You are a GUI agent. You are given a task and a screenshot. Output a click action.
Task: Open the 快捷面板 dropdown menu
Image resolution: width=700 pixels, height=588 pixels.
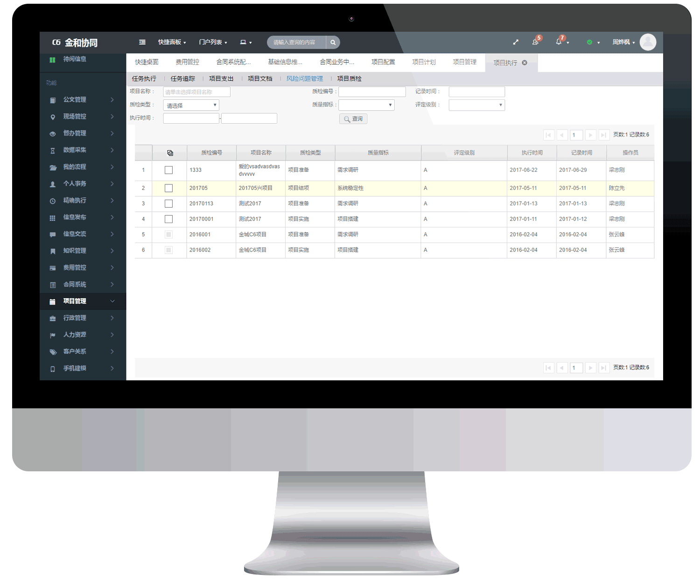click(x=172, y=42)
